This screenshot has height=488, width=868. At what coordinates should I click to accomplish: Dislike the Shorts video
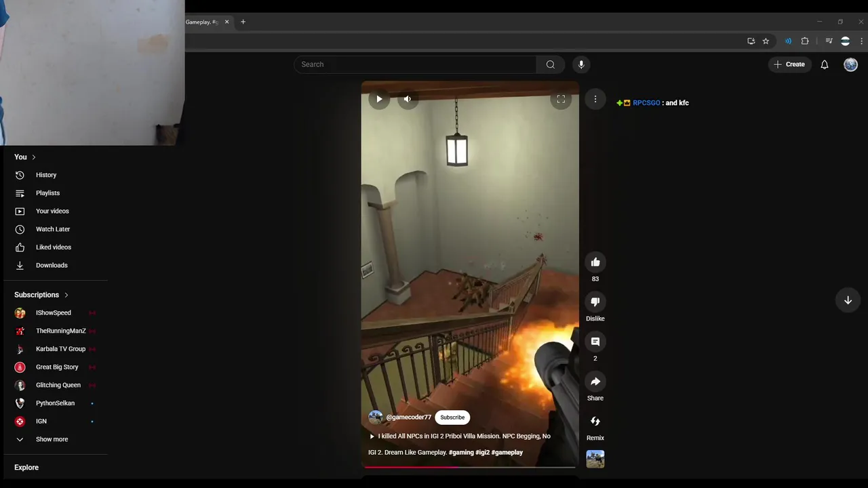point(595,302)
